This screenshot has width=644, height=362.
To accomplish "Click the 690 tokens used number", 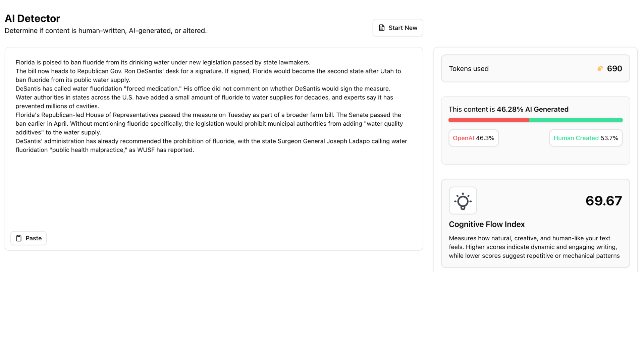I will [x=614, y=69].
